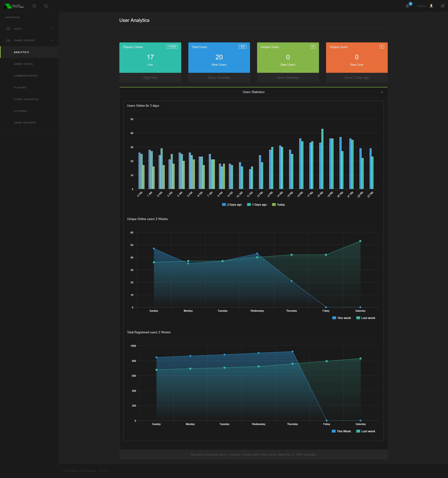Open the search magnifier icon
This screenshot has height=478, width=448.
pos(46,6)
